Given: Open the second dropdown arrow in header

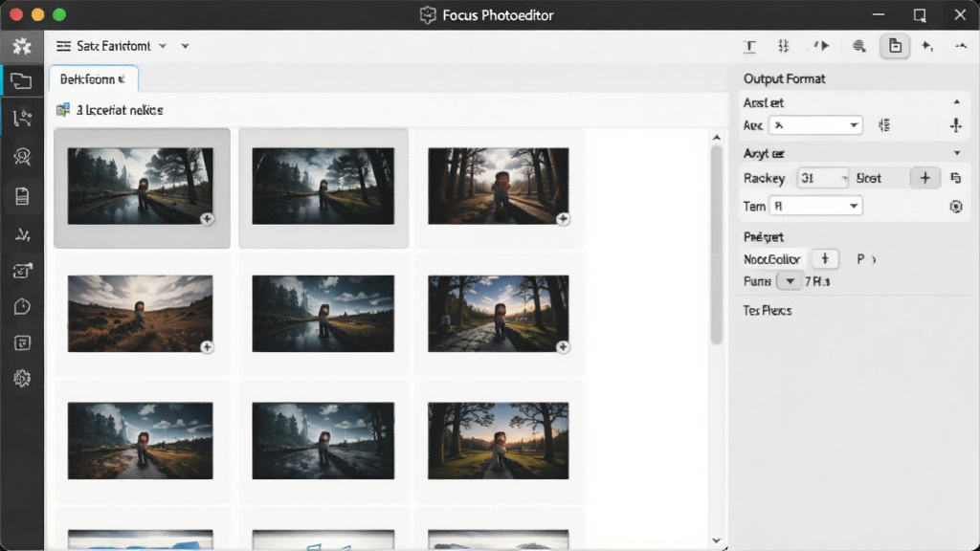Looking at the screenshot, I should pos(185,46).
